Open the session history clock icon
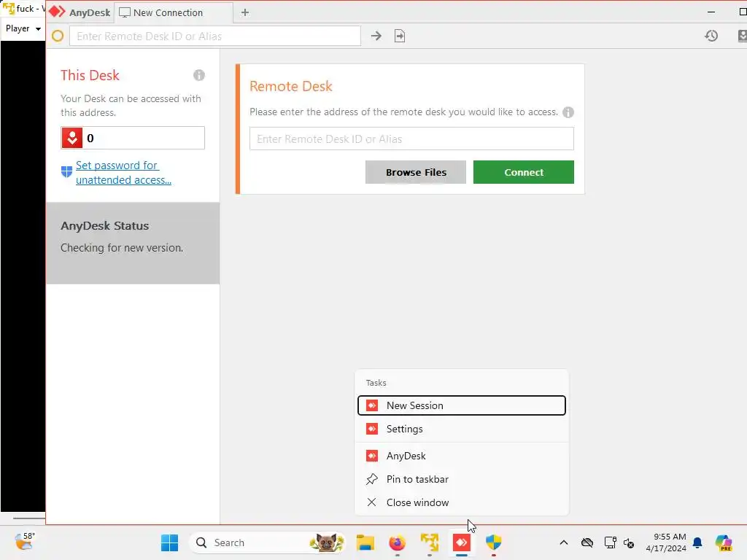 (711, 36)
